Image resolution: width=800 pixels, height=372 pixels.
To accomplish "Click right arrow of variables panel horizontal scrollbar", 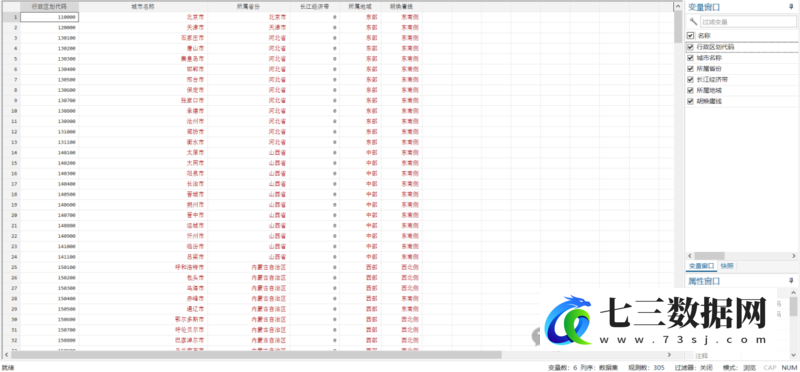I will [x=793, y=255].
